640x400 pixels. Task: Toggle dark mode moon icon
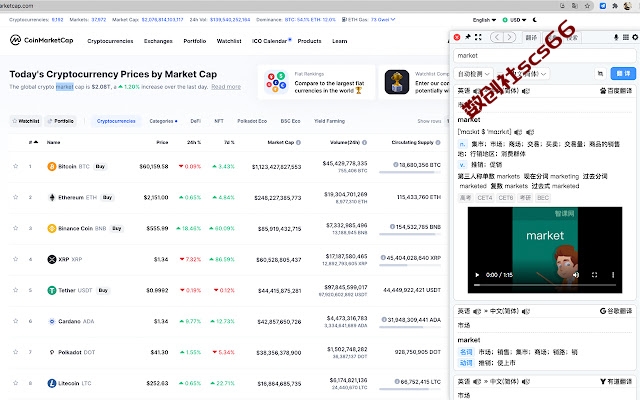pos(535,20)
